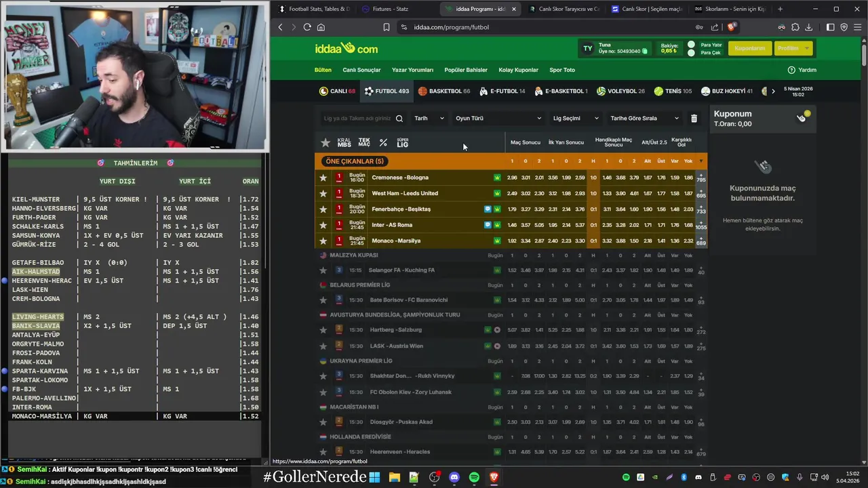Screen dimensions: 868x488
Task: Reload the iddaa page in the browser
Action: click(x=307, y=27)
